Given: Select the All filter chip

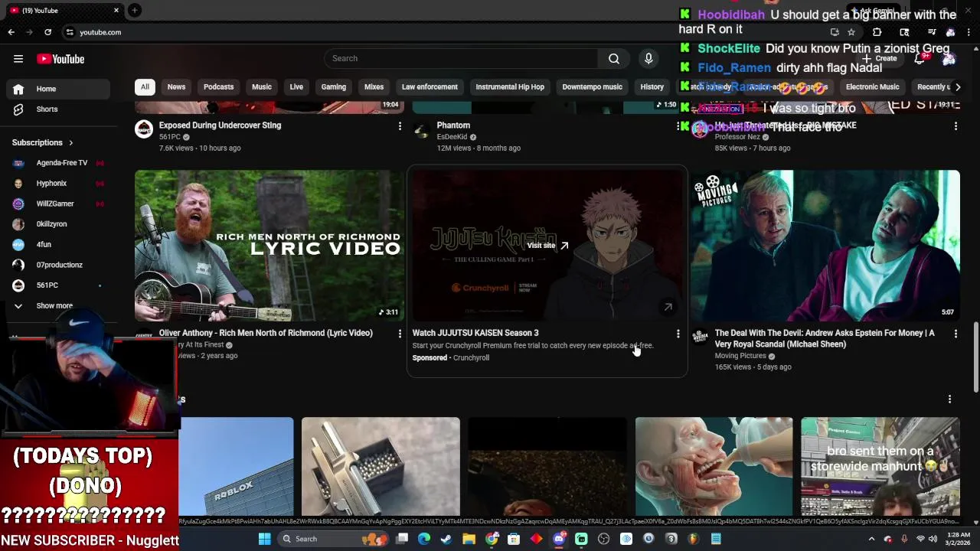Looking at the screenshot, I should [145, 87].
